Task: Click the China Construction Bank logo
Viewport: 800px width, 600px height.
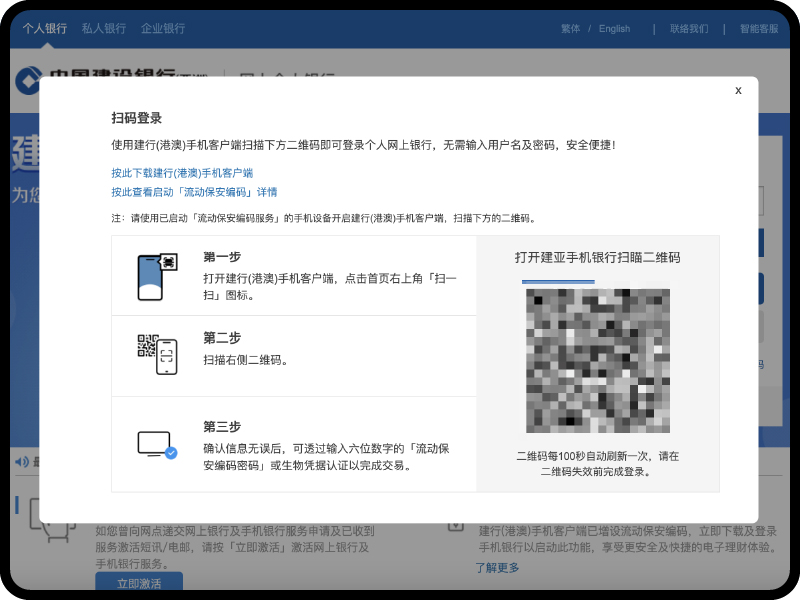Action: (x=29, y=80)
